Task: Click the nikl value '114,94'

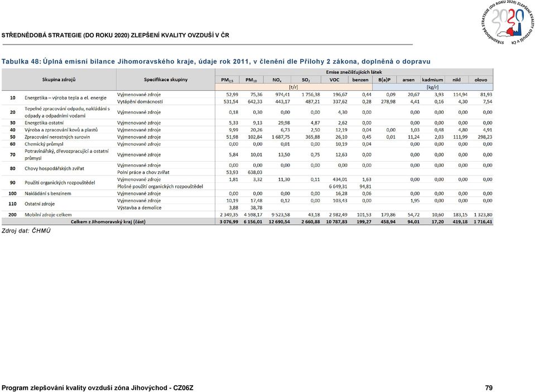Action: click(460, 94)
